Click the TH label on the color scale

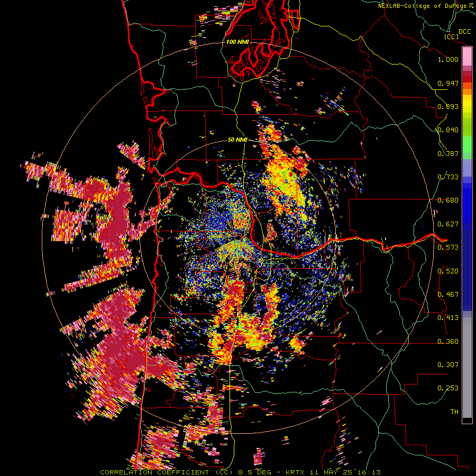coord(454,412)
